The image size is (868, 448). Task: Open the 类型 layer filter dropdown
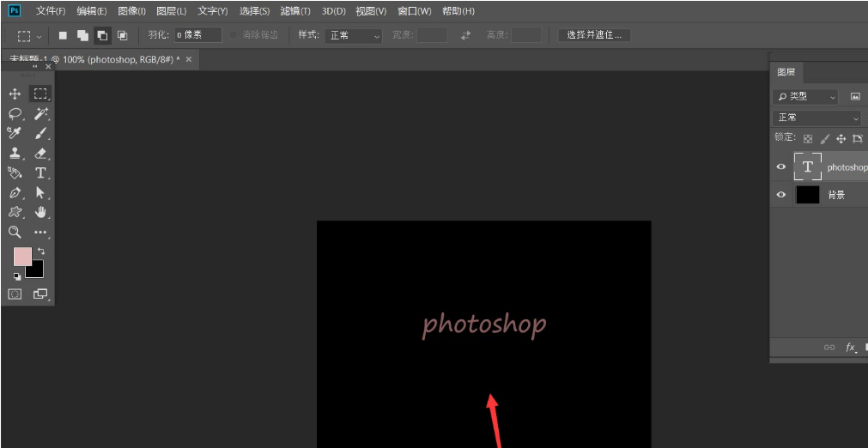tap(805, 97)
